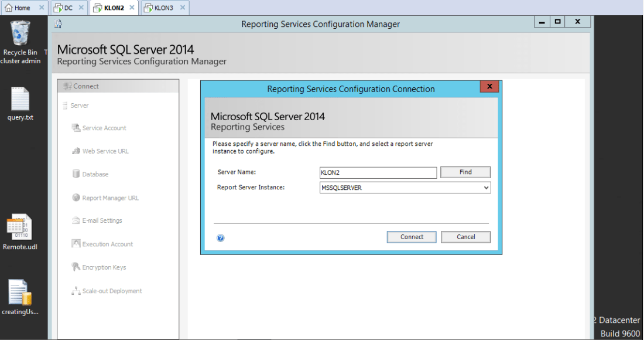The image size is (644, 340).
Task: Open Service Account settings page
Action: (104, 128)
